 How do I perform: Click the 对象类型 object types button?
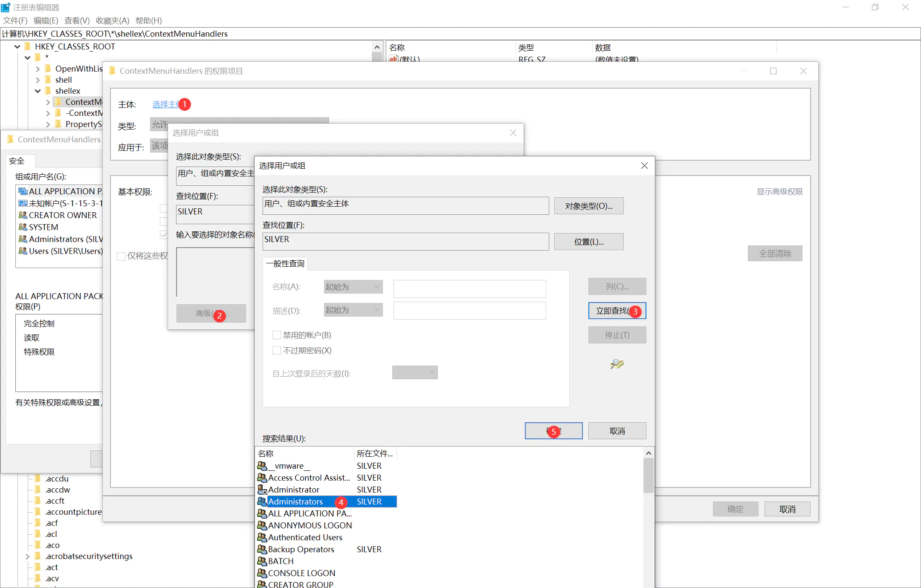pos(588,206)
